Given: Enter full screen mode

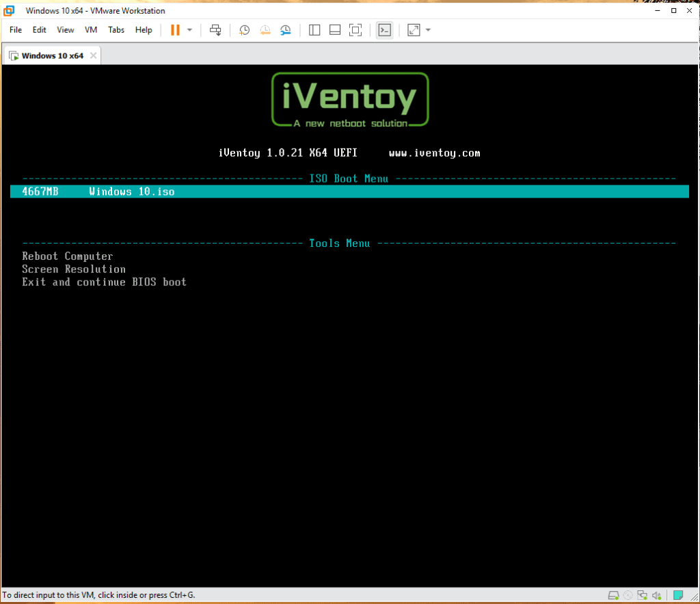Looking at the screenshot, I should point(355,30).
